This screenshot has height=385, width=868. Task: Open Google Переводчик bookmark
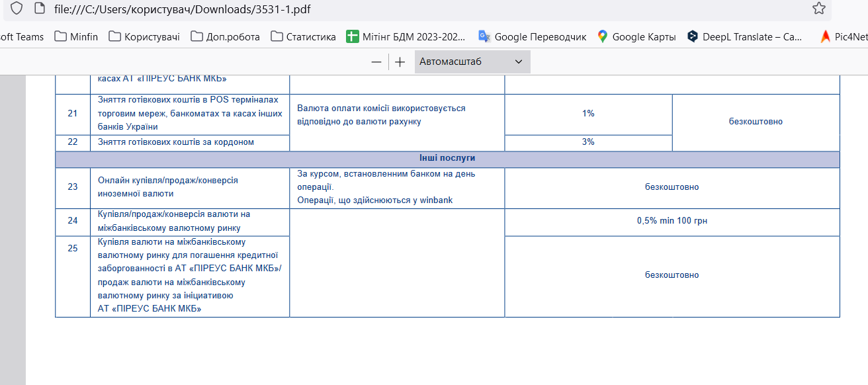click(x=533, y=36)
